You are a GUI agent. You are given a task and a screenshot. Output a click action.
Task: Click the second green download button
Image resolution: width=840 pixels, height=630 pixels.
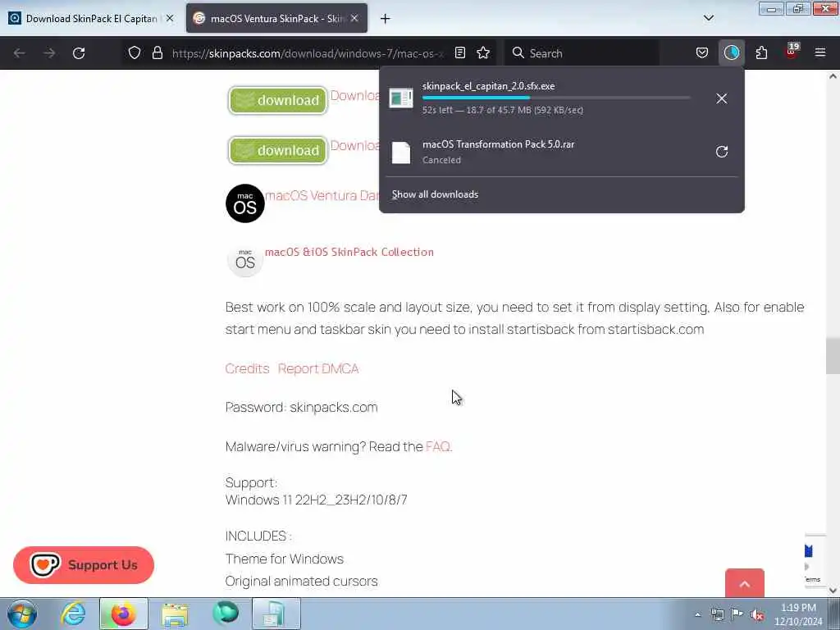[277, 151]
